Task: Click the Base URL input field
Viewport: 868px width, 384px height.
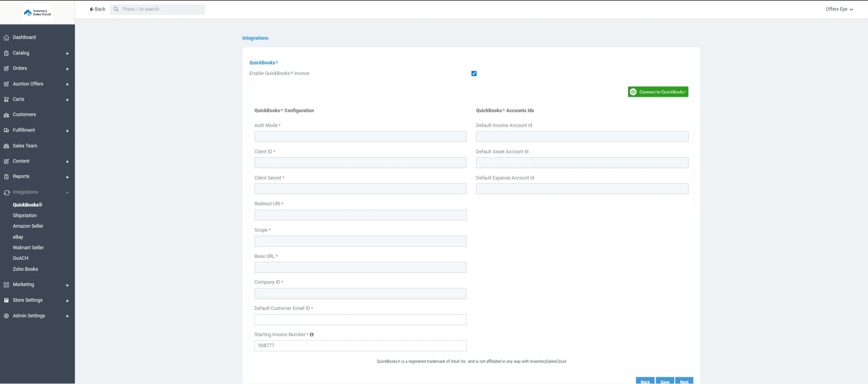Action: [x=360, y=267]
